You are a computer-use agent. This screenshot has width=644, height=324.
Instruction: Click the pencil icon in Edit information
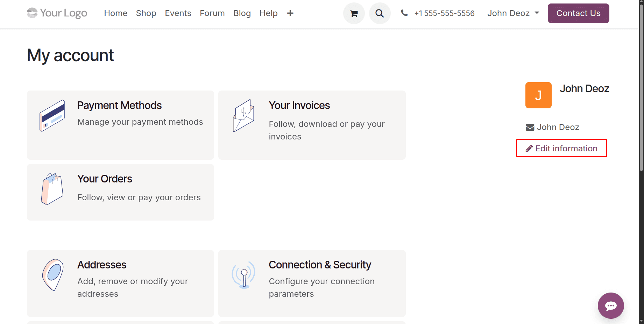pyautogui.click(x=529, y=149)
